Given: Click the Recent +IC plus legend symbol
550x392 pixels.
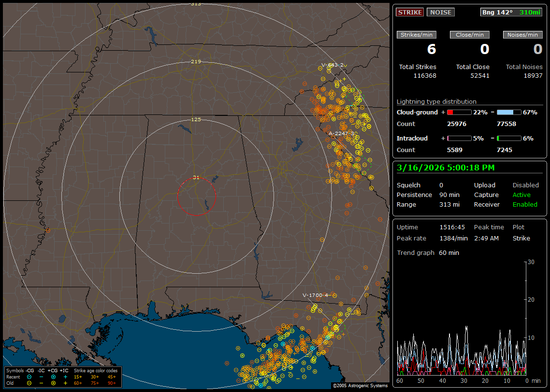Looking at the screenshot, I should [65, 377].
